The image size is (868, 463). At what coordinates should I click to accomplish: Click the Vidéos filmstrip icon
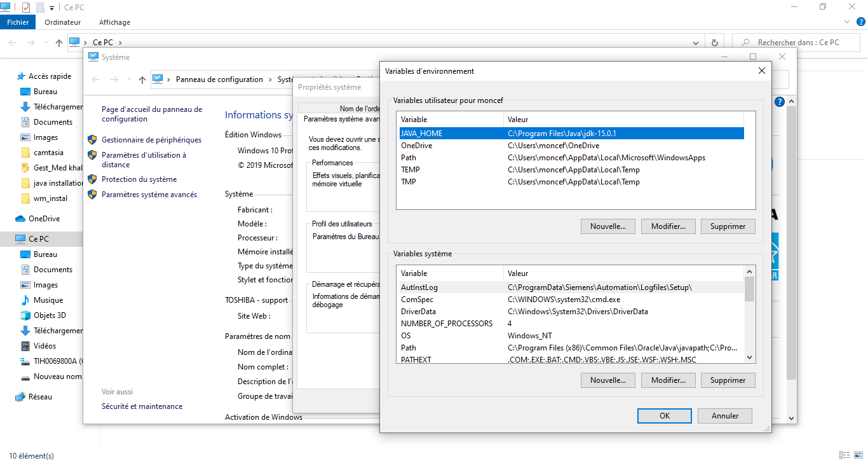pyautogui.click(x=25, y=346)
